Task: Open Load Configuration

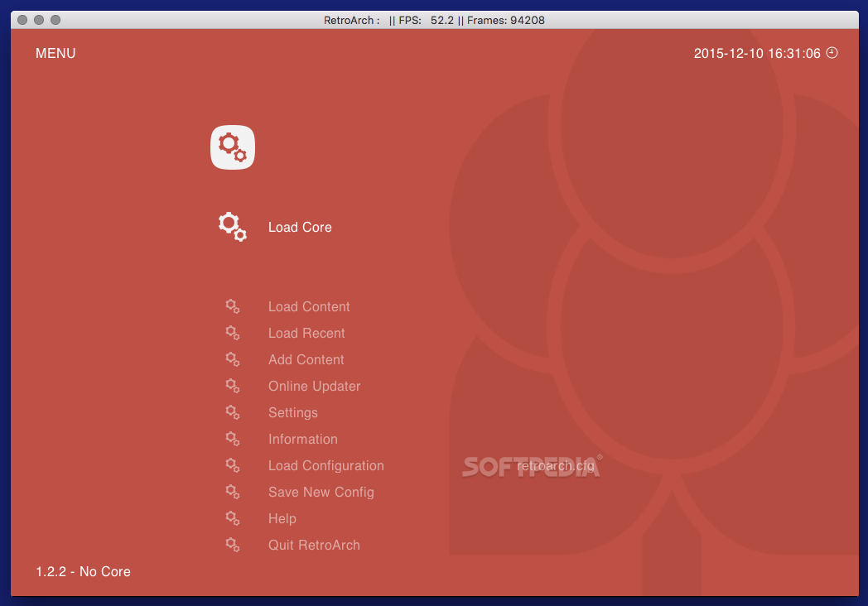Action: pyautogui.click(x=325, y=465)
